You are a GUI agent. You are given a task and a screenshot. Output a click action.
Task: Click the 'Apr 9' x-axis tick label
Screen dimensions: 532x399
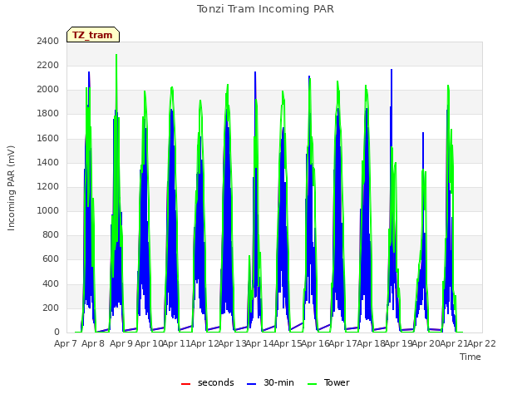pyautogui.click(x=121, y=343)
